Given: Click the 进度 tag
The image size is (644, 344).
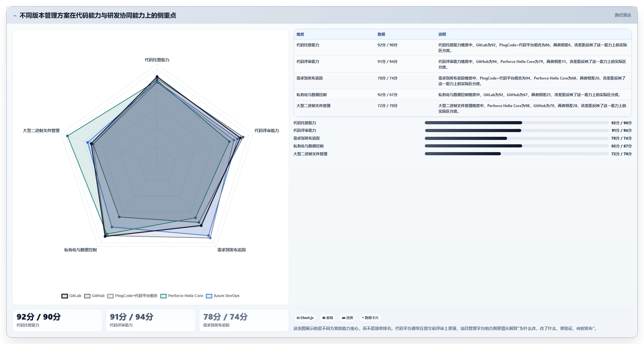Looking at the screenshot, I should [x=347, y=318].
